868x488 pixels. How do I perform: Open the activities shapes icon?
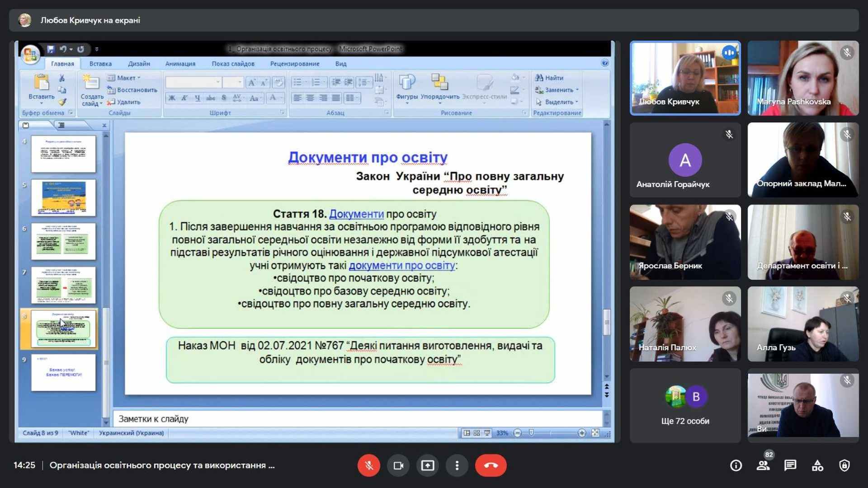pyautogui.click(x=817, y=465)
